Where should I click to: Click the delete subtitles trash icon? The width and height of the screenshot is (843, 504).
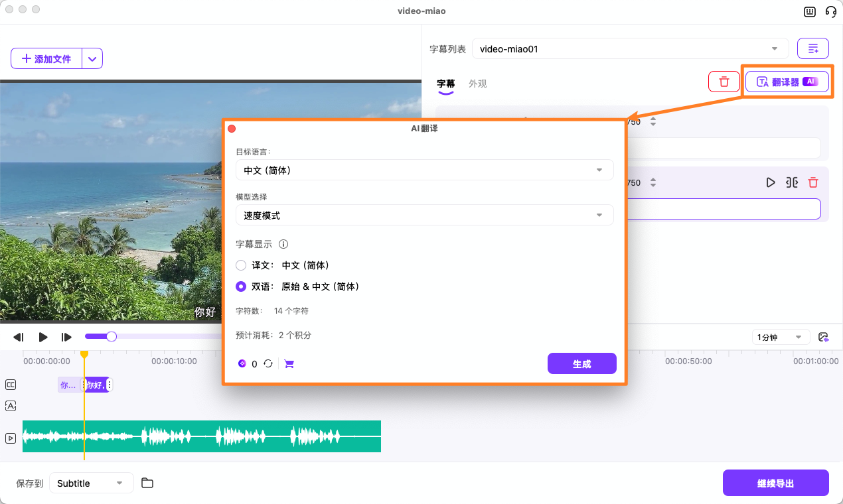click(724, 81)
